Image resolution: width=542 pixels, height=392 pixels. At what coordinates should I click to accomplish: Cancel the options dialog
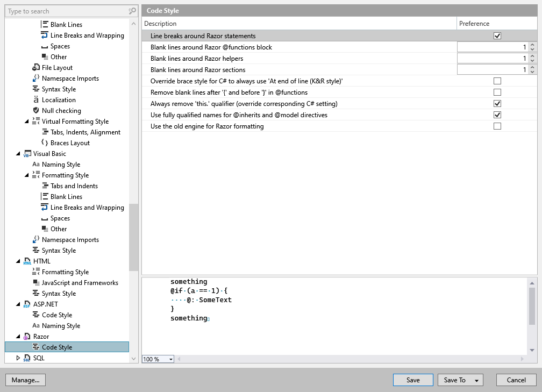tap(516, 380)
